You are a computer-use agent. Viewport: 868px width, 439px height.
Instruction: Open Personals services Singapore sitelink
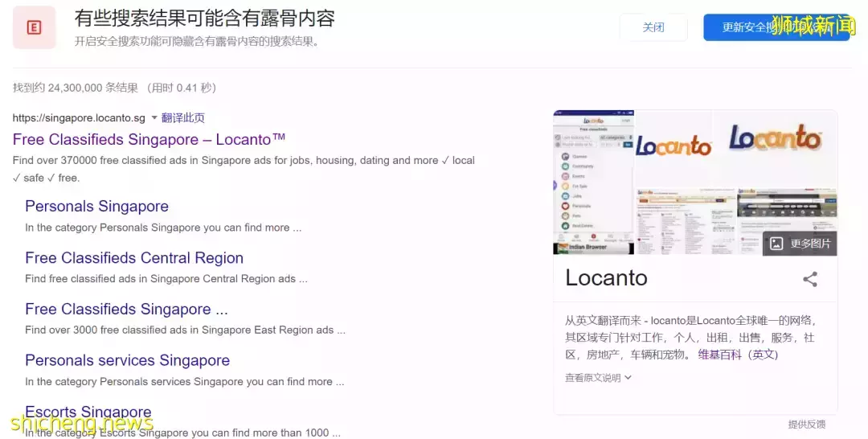click(x=127, y=360)
